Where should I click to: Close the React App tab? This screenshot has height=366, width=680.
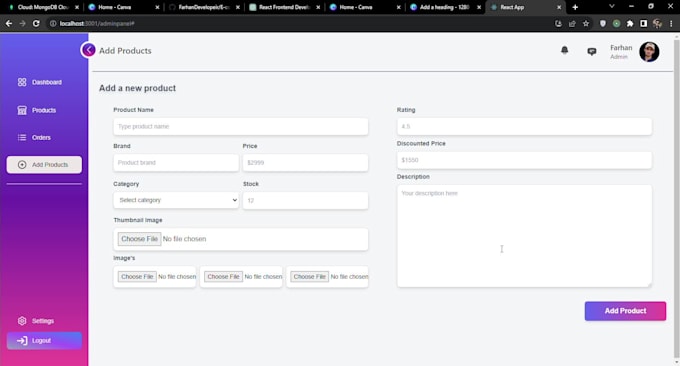point(559,7)
